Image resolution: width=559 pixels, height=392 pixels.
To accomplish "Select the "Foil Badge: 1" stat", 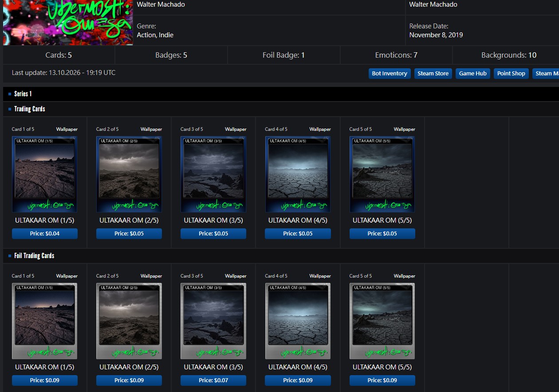I will tap(283, 55).
